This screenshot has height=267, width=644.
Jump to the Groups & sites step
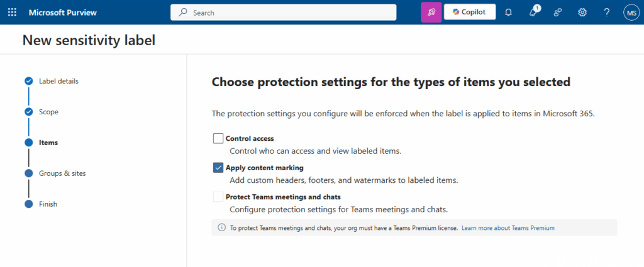[x=62, y=173]
